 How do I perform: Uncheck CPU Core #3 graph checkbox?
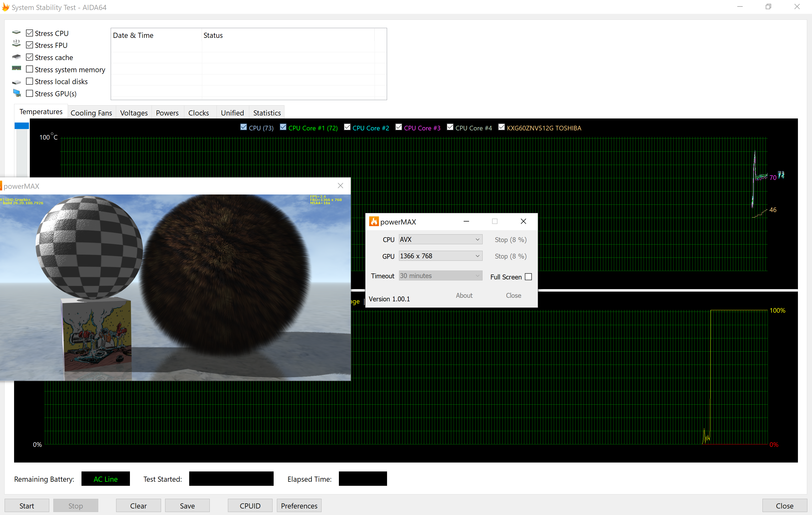[x=399, y=127]
